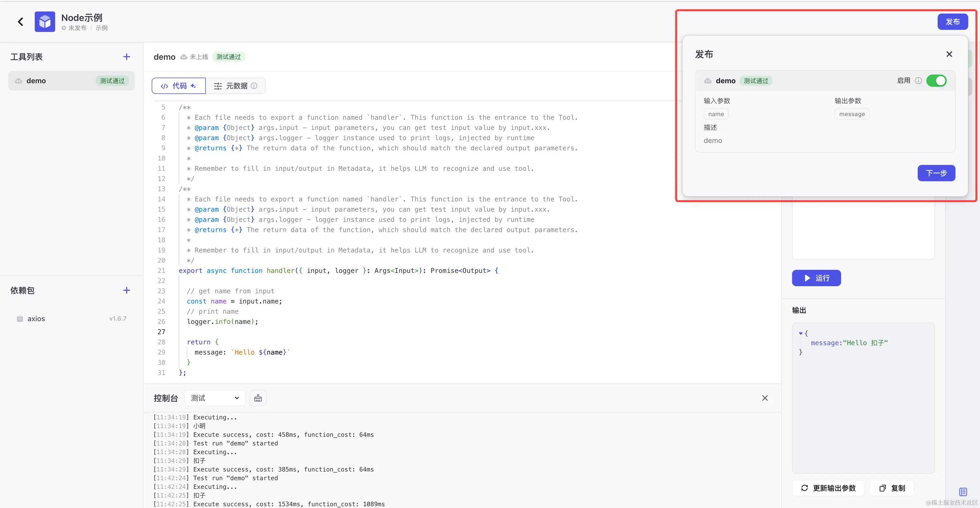Click the info icon next to 启用
The image size is (980, 508).
coord(918,81)
